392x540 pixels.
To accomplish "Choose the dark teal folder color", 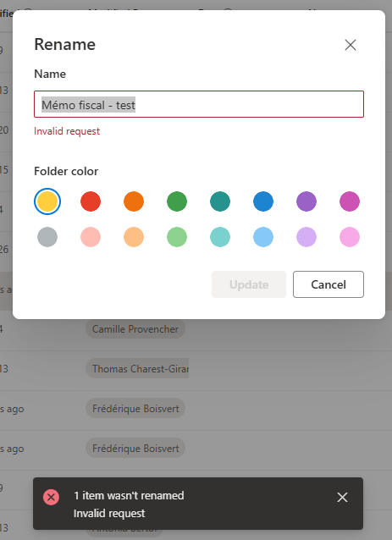I will (220, 201).
